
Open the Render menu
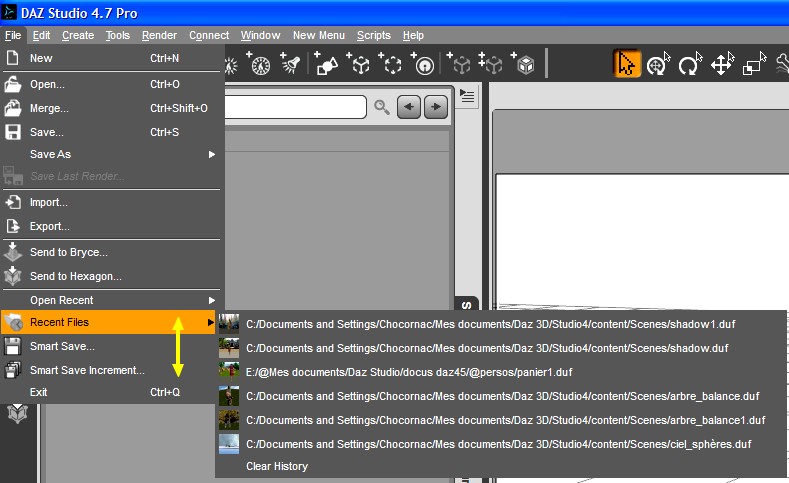click(159, 35)
